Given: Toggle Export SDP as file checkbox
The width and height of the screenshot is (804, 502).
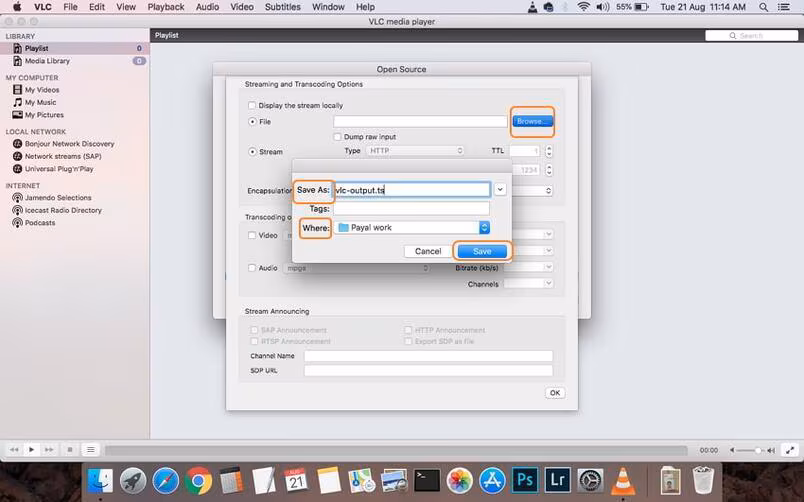Looking at the screenshot, I should (x=408, y=342).
